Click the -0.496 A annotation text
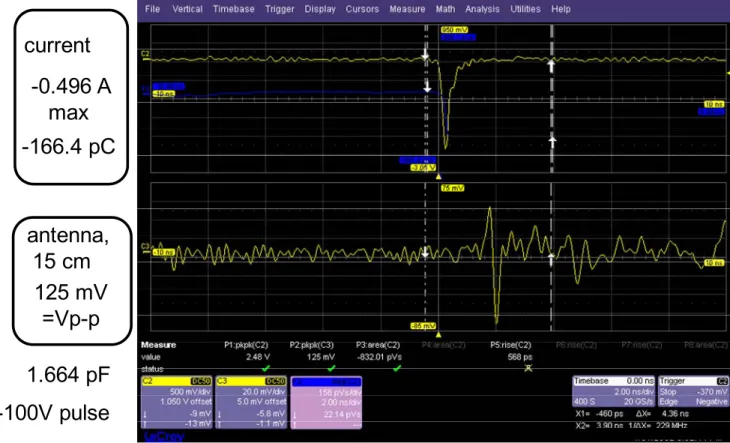The width and height of the screenshot is (730, 443). click(x=71, y=87)
